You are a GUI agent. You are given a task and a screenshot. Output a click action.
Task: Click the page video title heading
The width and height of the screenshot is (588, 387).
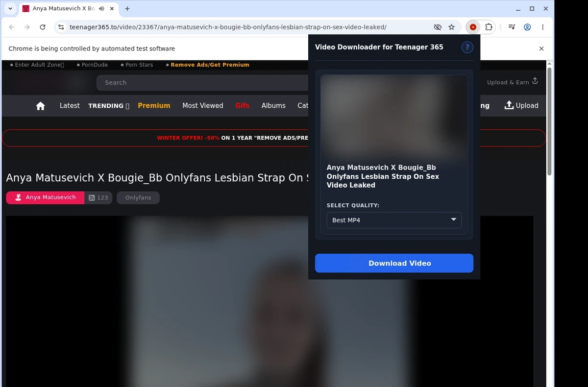(157, 178)
